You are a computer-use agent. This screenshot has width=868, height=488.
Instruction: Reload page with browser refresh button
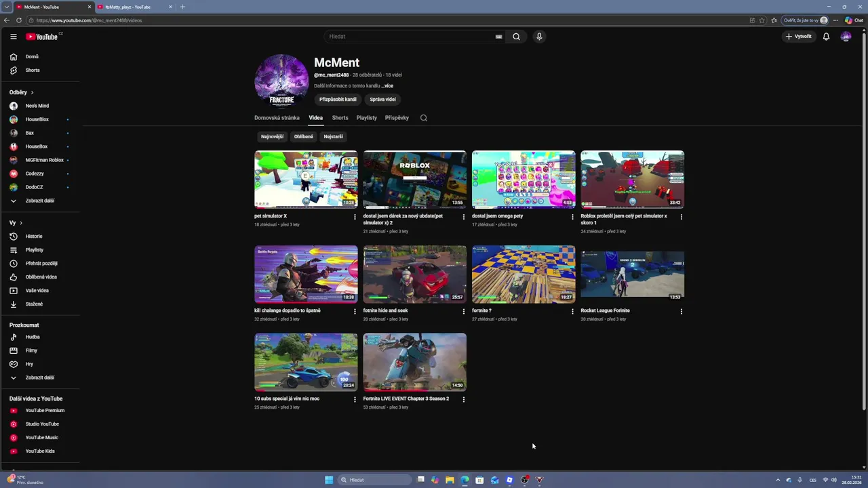tap(19, 20)
